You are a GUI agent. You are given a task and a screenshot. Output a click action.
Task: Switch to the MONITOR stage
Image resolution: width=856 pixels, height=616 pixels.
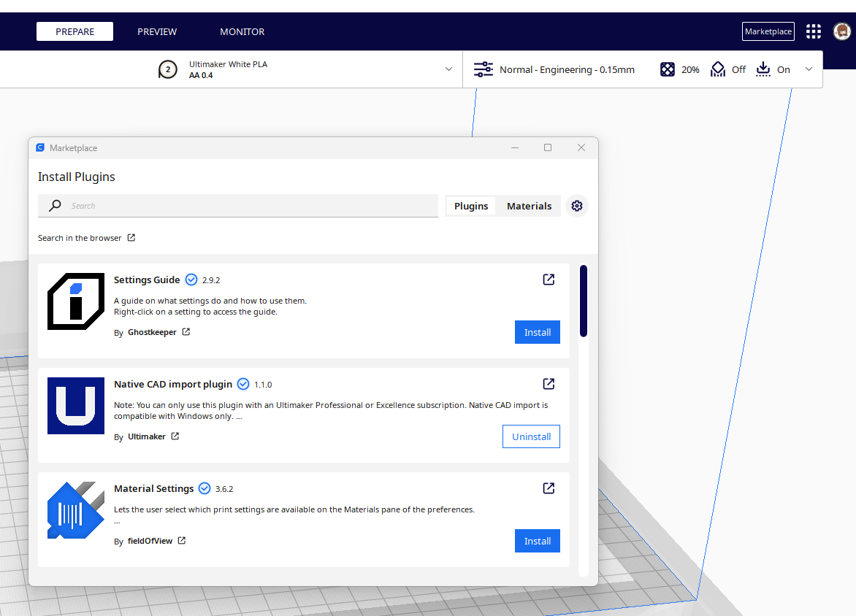242,31
